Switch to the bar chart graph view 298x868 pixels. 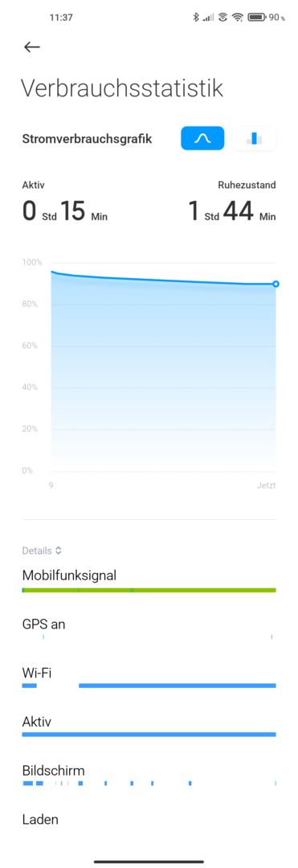(x=254, y=138)
